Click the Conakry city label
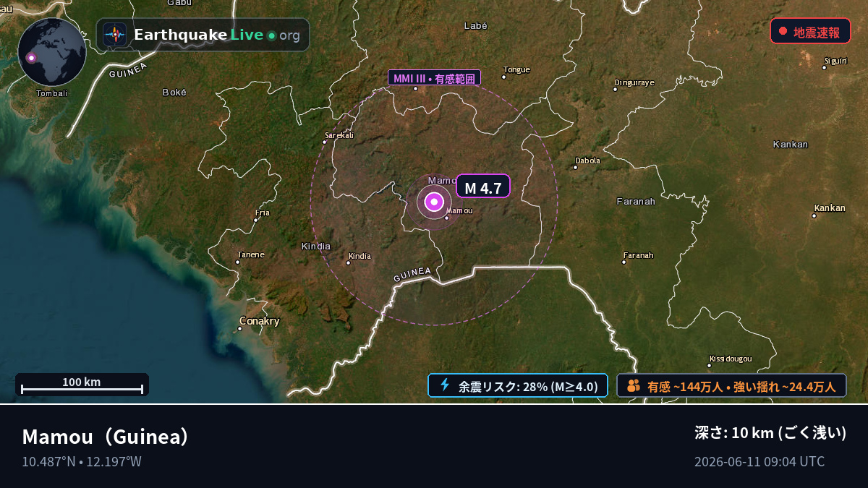This screenshot has width=868, height=488. [259, 321]
